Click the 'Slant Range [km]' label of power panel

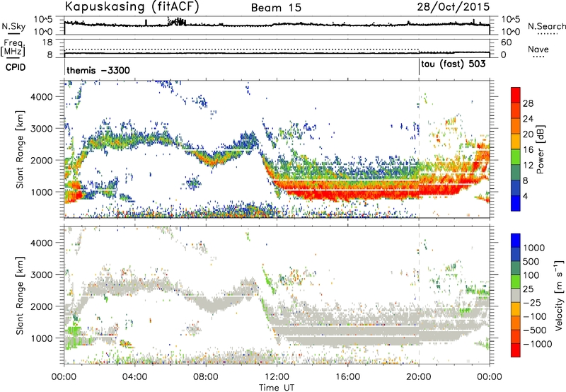[x=20, y=149]
